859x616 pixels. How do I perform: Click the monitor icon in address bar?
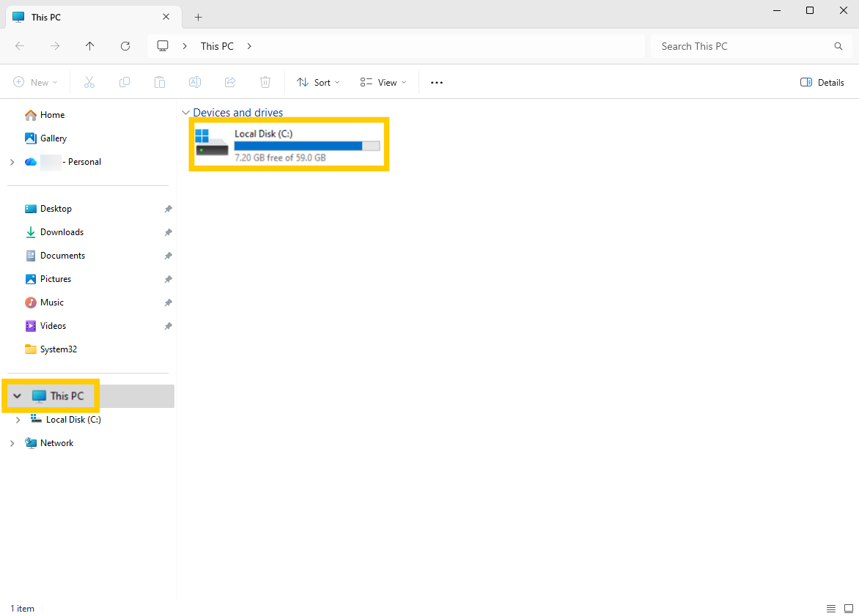[163, 46]
